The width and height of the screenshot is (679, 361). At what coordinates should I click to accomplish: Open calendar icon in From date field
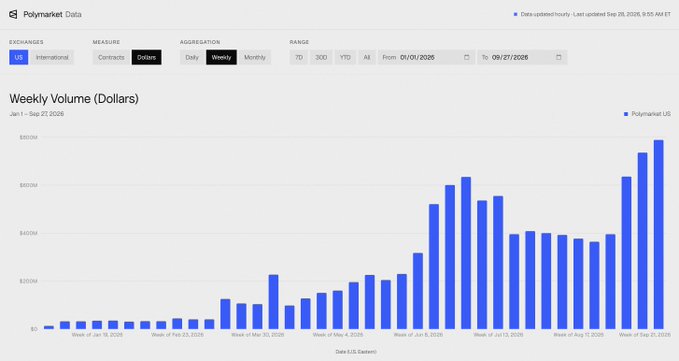(x=466, y=57)
